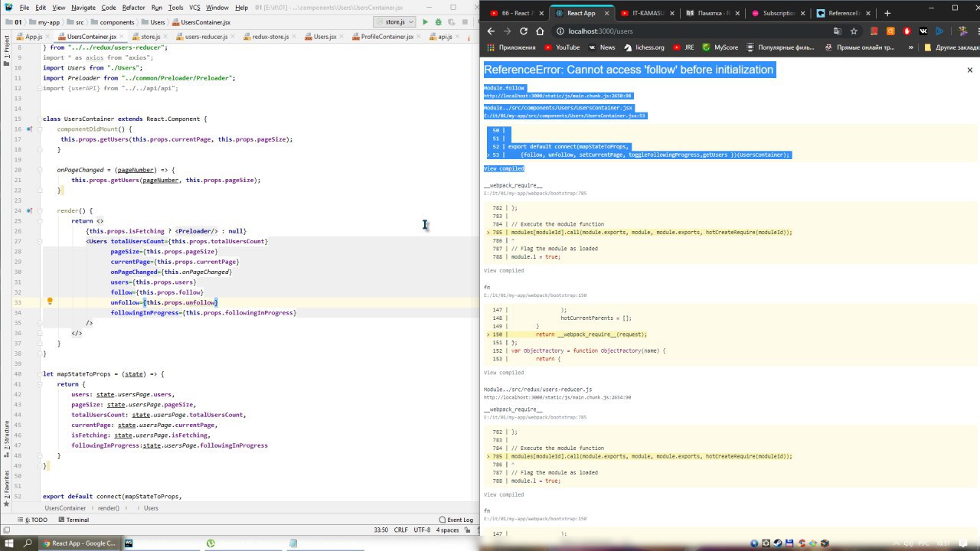Open the store.js run configuration dropdown
Image resolution: width=980 pixels, height=551 pixels.
pyautogui.click(x=394, y=22)
